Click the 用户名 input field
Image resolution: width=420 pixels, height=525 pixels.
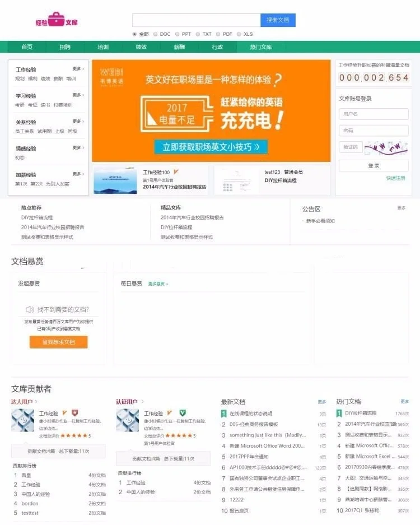click(x=374, y=114)
